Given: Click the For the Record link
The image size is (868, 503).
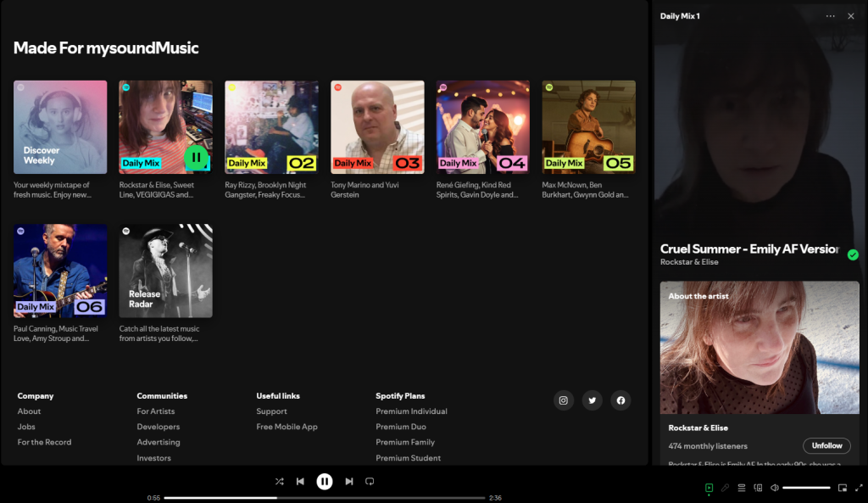Looking at the screenshot, I should point(44,442).
